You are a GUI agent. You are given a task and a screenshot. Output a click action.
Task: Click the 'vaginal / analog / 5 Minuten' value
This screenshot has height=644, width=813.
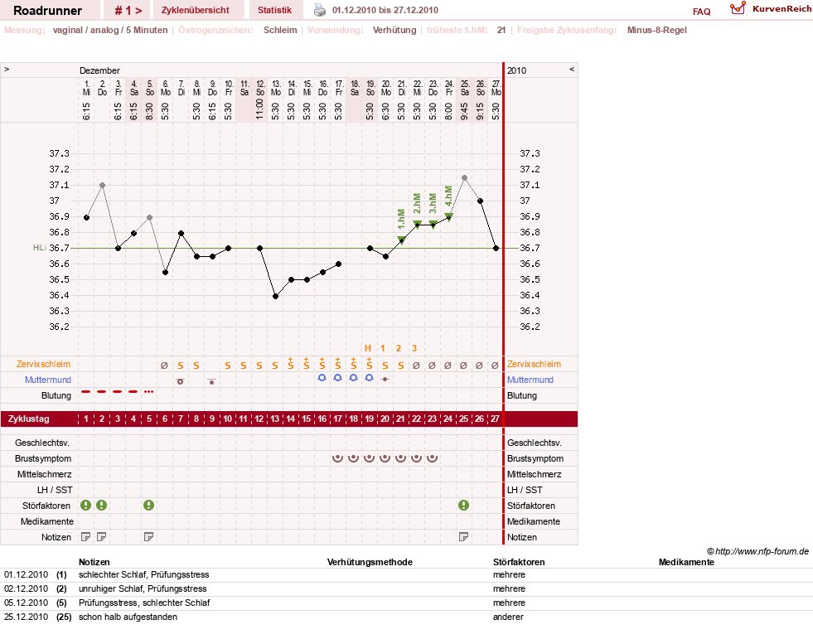click(110, 30)
